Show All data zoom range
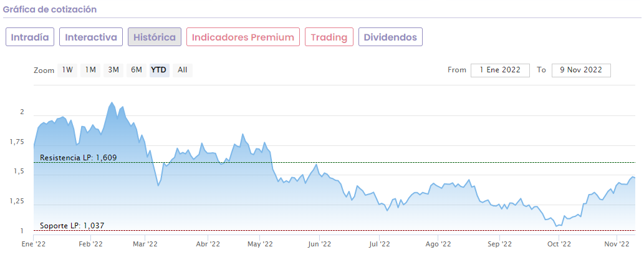Image resolution: width=644 pixels, height=257 pixels. (182, 70)
